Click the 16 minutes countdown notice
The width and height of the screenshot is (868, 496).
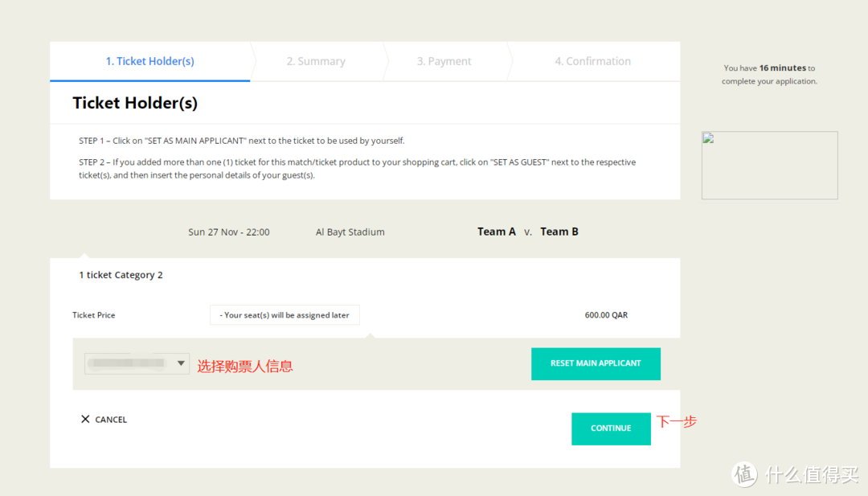[x=769, y=75]
